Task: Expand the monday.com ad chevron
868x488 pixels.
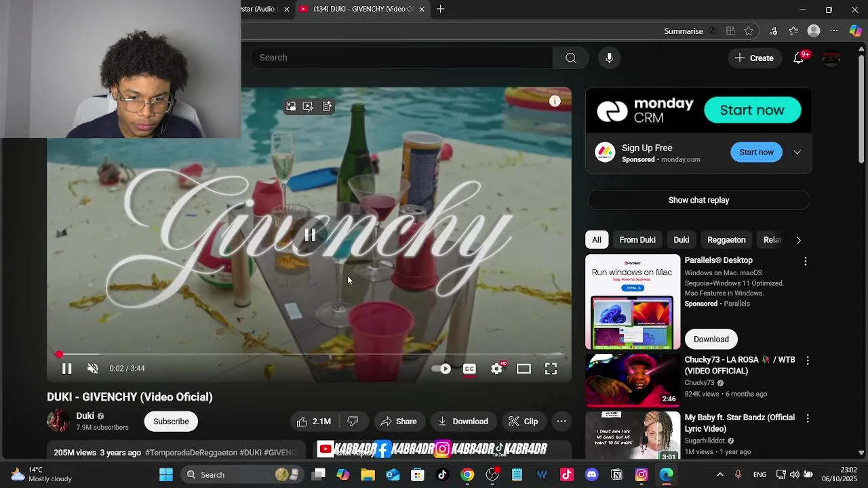Action: click(x=797, y=152)
